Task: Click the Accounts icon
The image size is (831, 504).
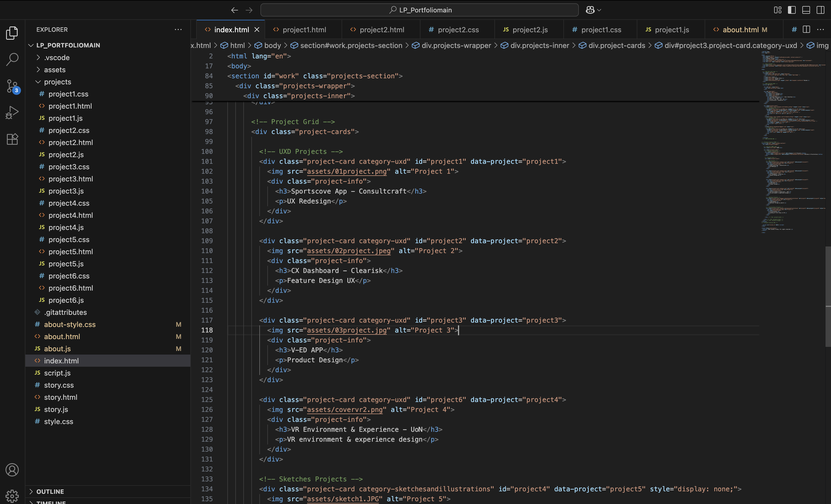Action: tap(12, 470)
